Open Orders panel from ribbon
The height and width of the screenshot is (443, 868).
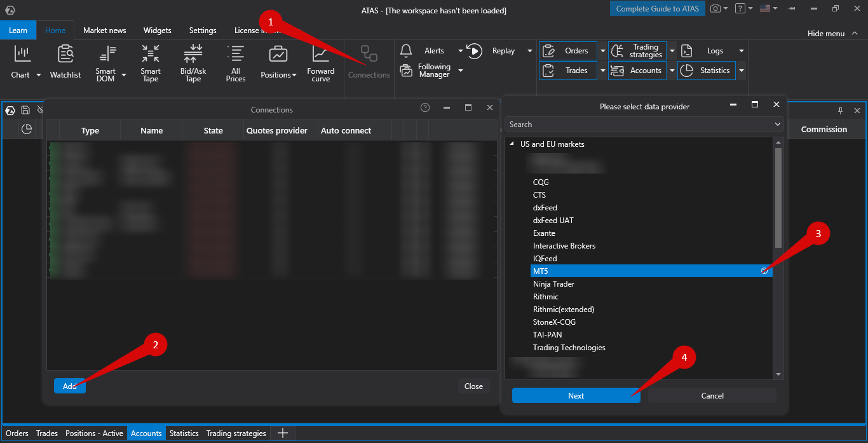coord(568,51)
